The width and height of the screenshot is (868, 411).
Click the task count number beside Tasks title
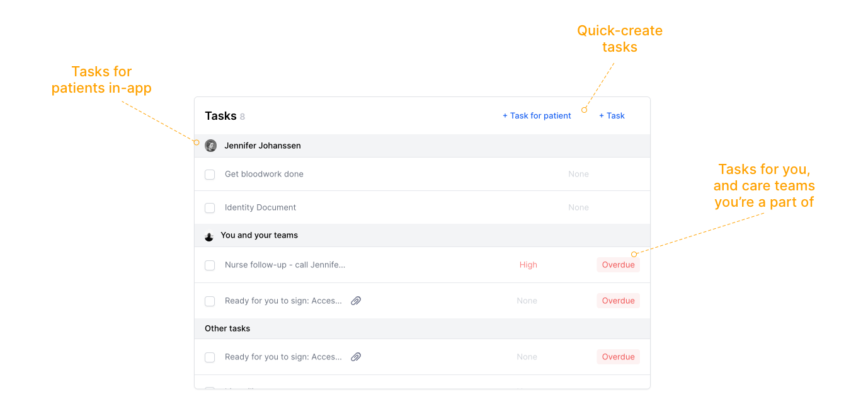coord(243,117)
